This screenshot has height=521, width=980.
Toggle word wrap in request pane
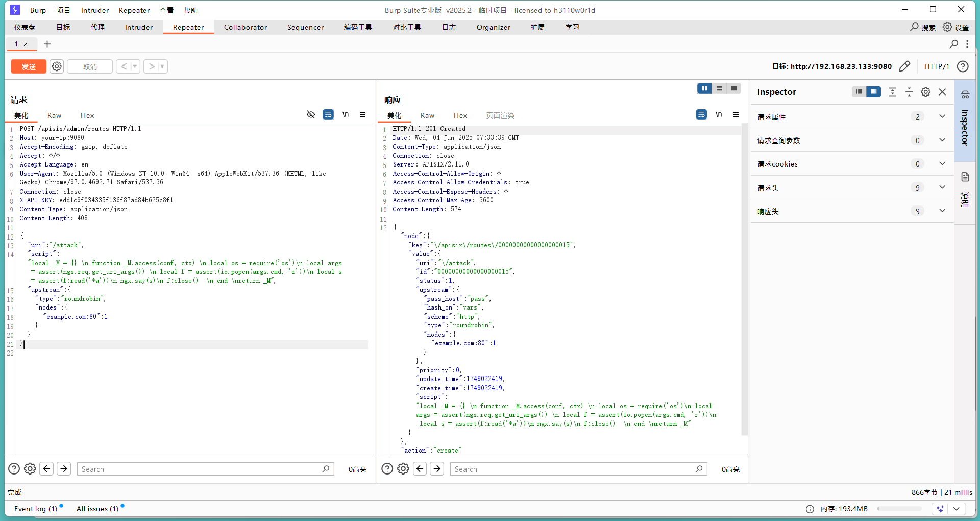pos(328,114)
